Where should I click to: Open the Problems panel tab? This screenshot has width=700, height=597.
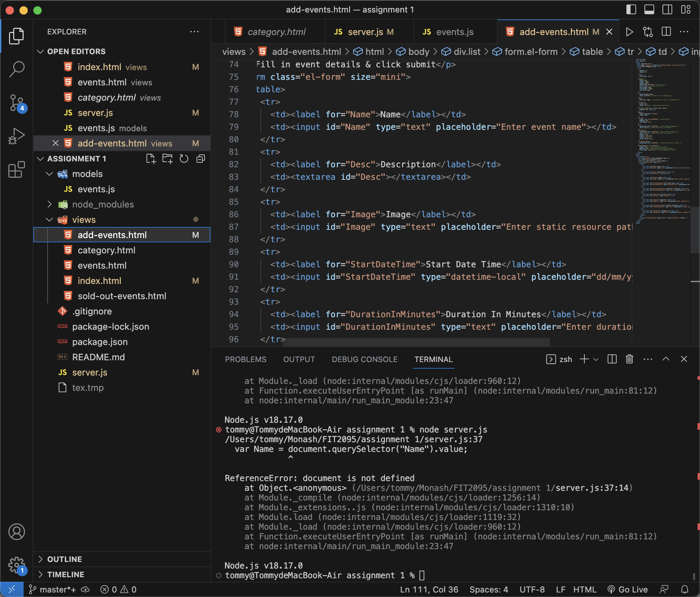(x=245, y=359)
